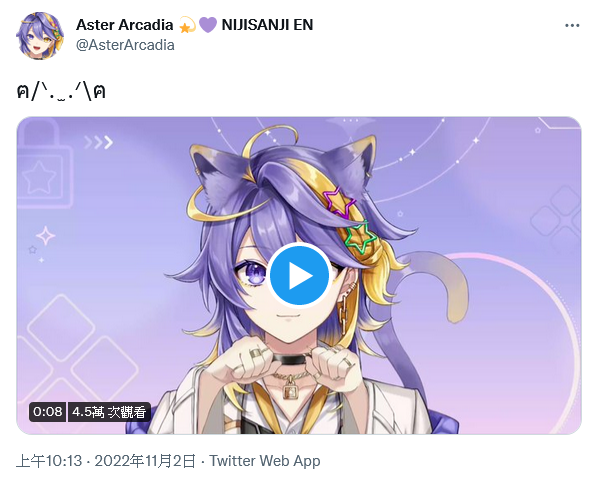Image resolution: width=598 pixels, height=486 pixels.
Task: Click the 0:08 video duration badge
Action: tap(47, 412)
